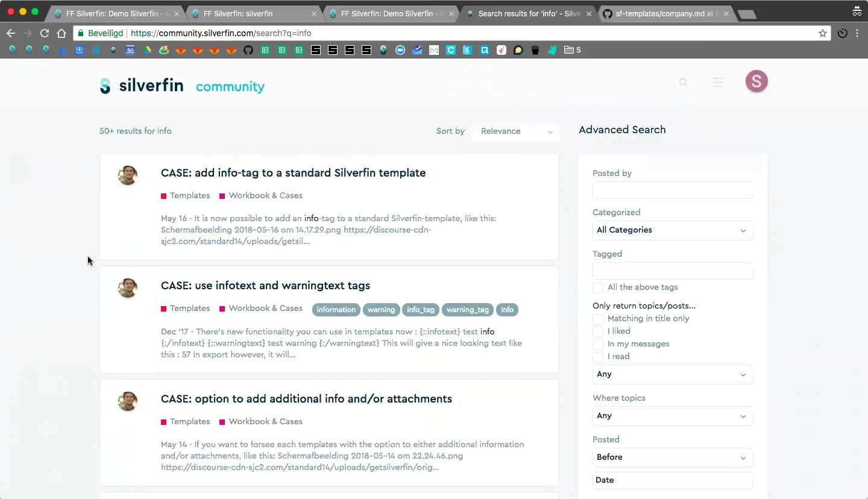Open the Google Drive bookmark
Image resolution: width=868 pixels, height=499 pixels.
click(x=147, y=50)
